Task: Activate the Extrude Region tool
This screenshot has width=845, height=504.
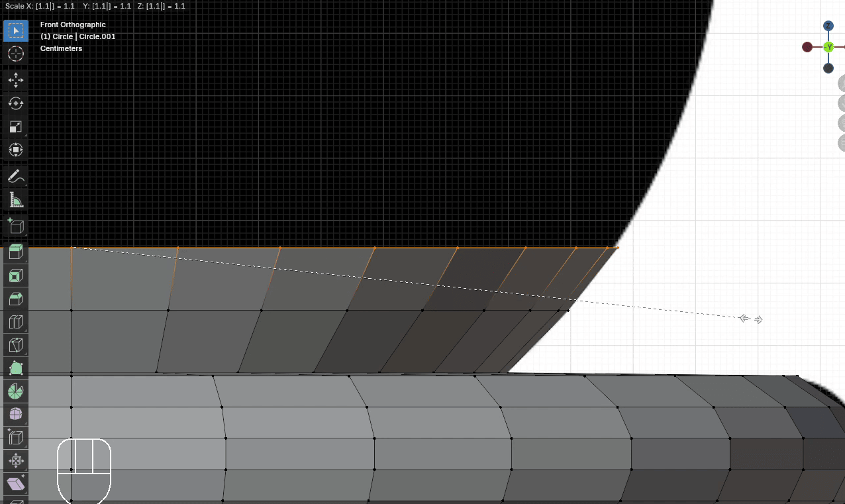Action: click(16, 252)
